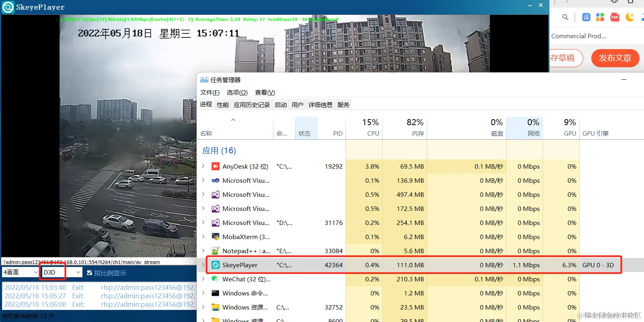Open the 查看(V) menu in Task Manager
This screenshot has height=322, width=644.
[265, 93]
